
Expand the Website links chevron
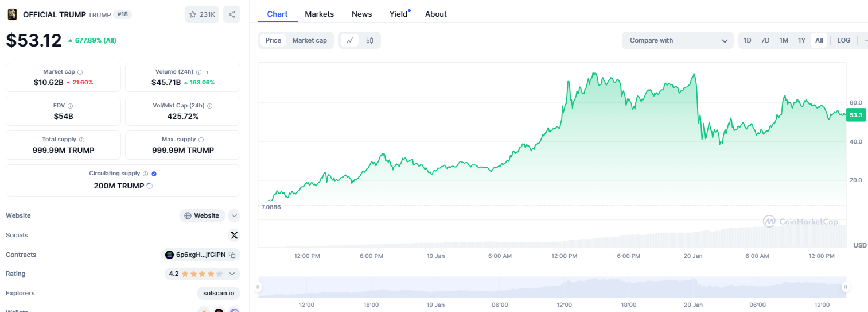click(x=233, y=215)
